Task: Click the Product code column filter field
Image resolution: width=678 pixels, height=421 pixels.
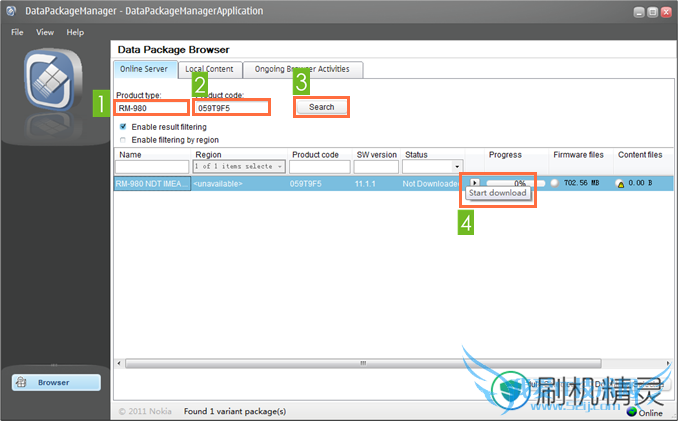Action: click(x=320, y=166)
